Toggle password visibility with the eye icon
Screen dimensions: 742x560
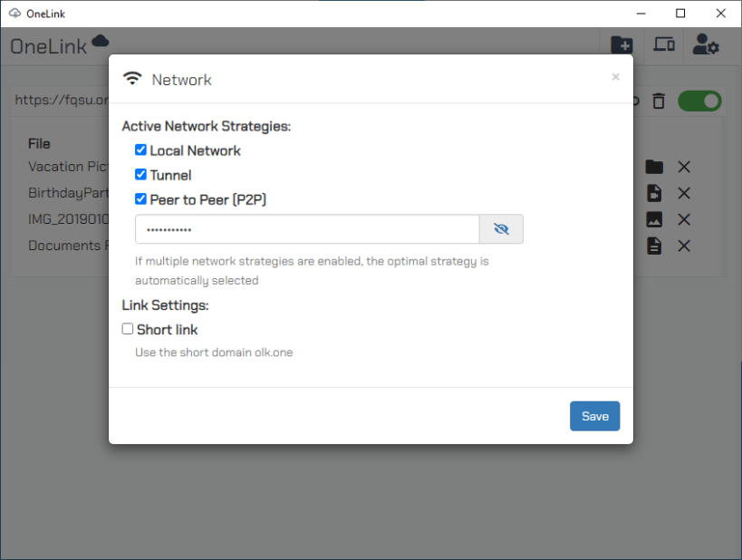click(x=501, y=229)
